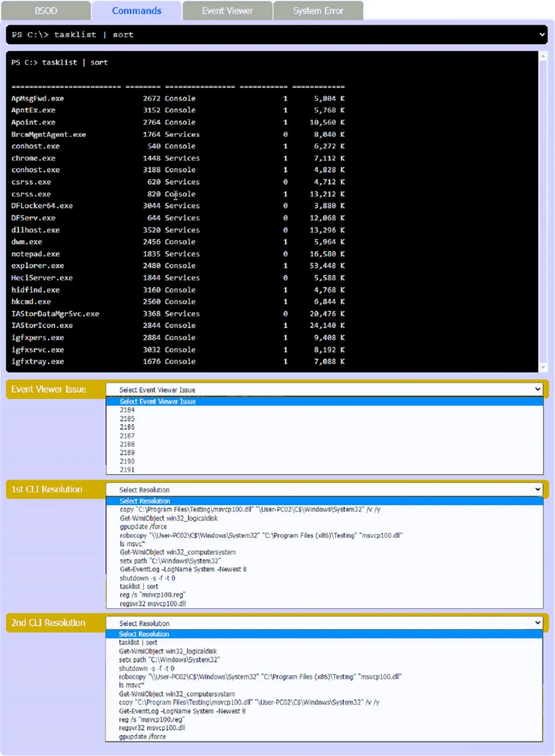Select setx path option in 1st CLI list
555x756 pixels.
point(324,561)
